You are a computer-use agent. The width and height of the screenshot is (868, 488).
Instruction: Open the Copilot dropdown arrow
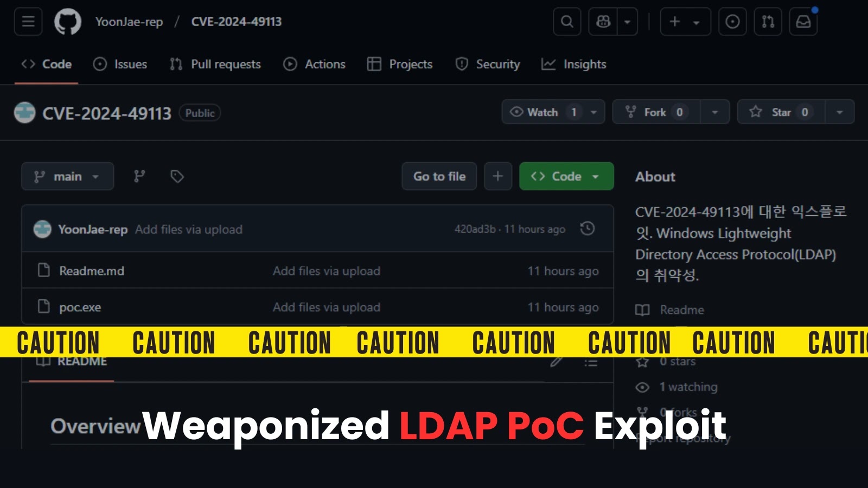coord(627,22)
